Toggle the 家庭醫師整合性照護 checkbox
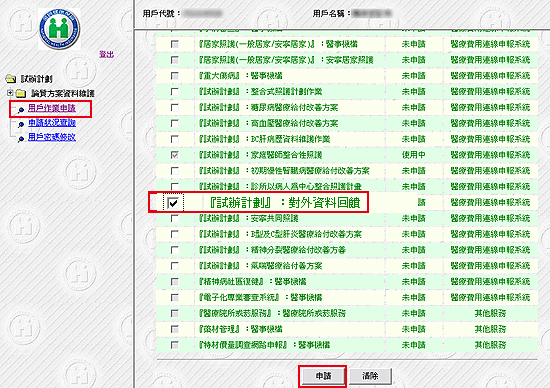Viewport: 550px width, 388px height. [174, 155]
